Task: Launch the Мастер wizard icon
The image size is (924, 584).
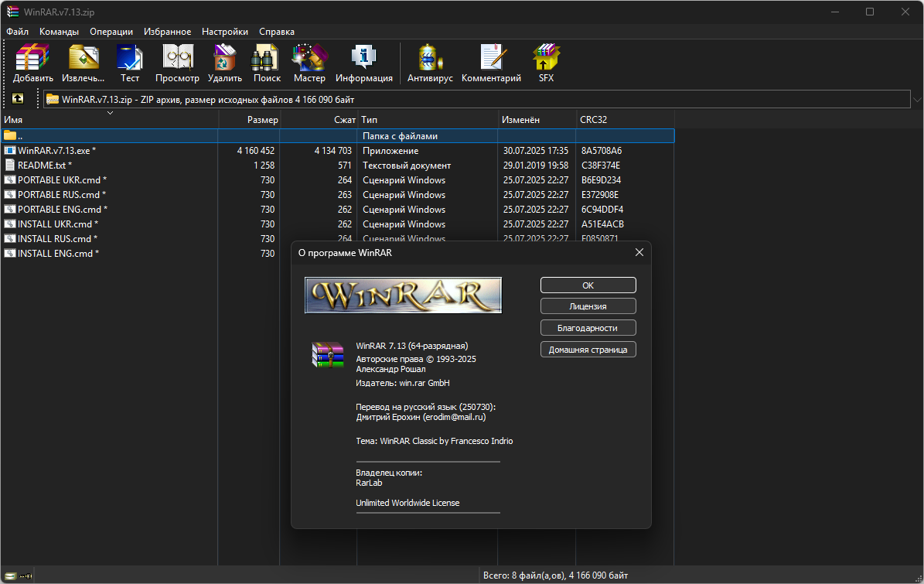Action: click(309, 63)
